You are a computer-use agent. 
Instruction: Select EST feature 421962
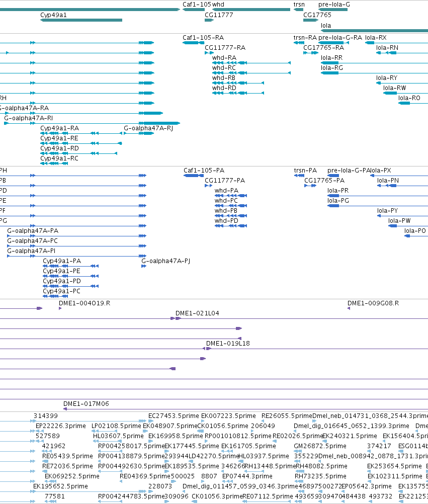(x=54, y=446)
